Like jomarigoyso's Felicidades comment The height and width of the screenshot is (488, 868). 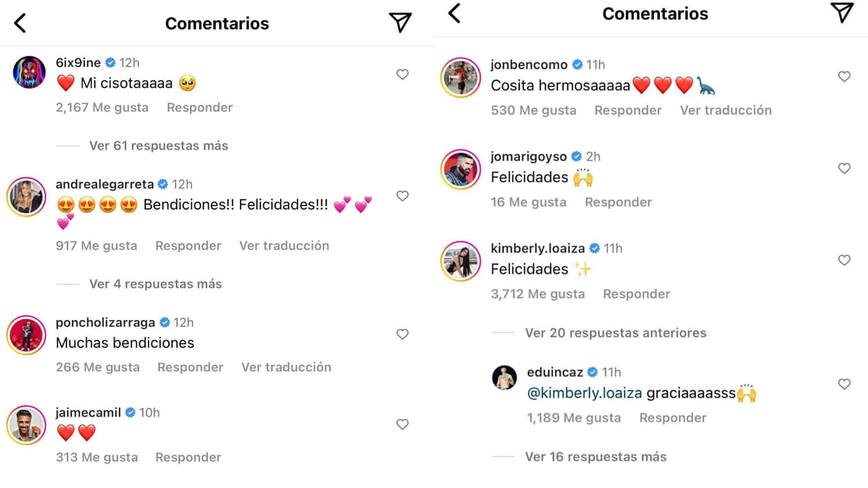[844, 168]
